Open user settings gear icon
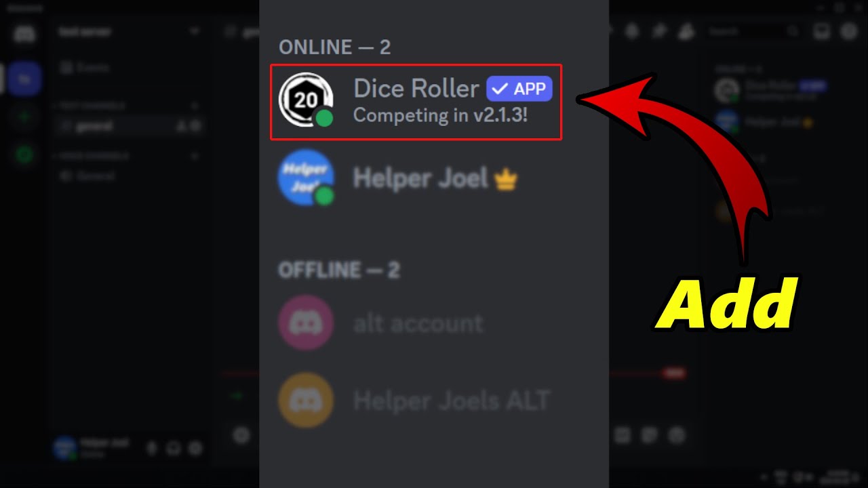Image resolution: width=868 pixels, height=488 pixels. click(195, 448)
